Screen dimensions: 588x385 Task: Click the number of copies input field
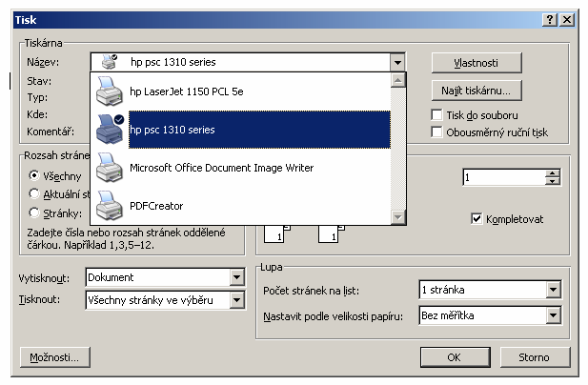[x=504, y=177]
